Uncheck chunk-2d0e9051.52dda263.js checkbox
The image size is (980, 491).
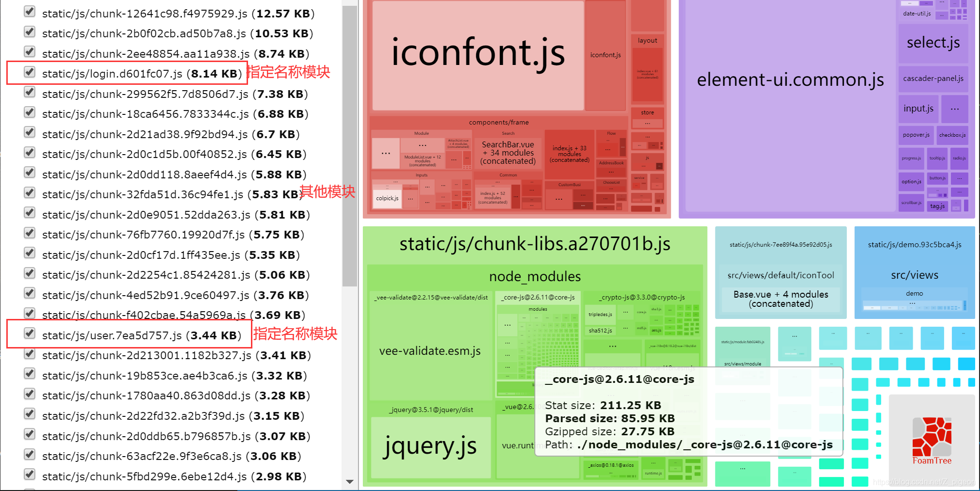[30, 213]
